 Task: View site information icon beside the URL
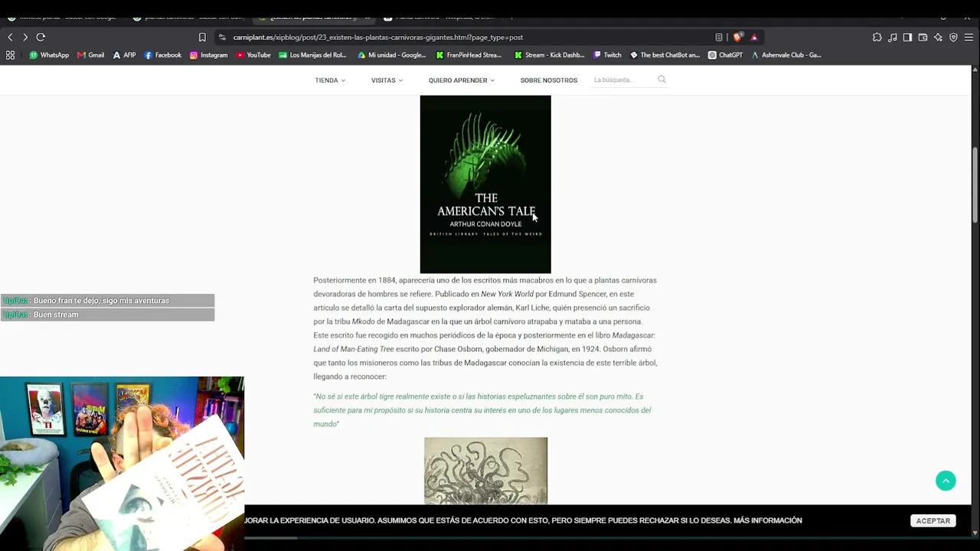pyautogui.click(x=222, y=37)
